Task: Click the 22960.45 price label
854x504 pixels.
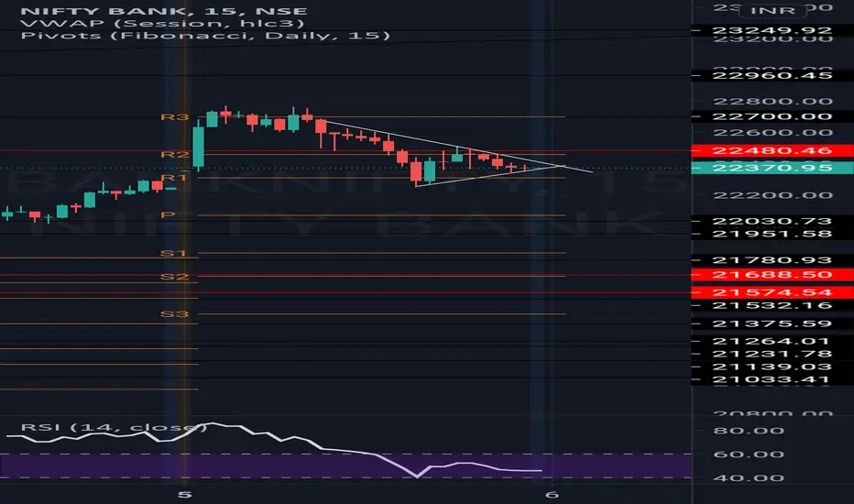Action: pyautogui.click(x=772, y=75)
